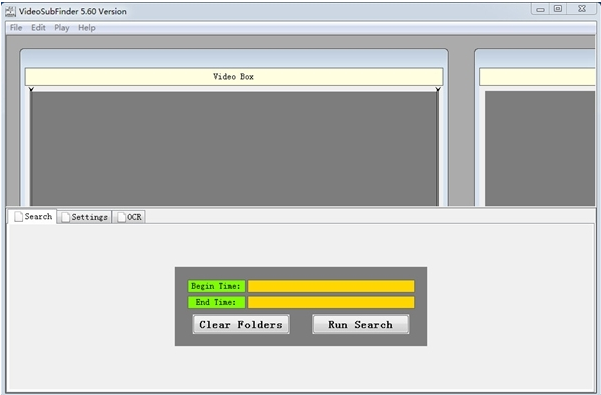The image size is (601, 395).
Task: Click the left crop marker above video box
Action: click(x=31, y=89)
